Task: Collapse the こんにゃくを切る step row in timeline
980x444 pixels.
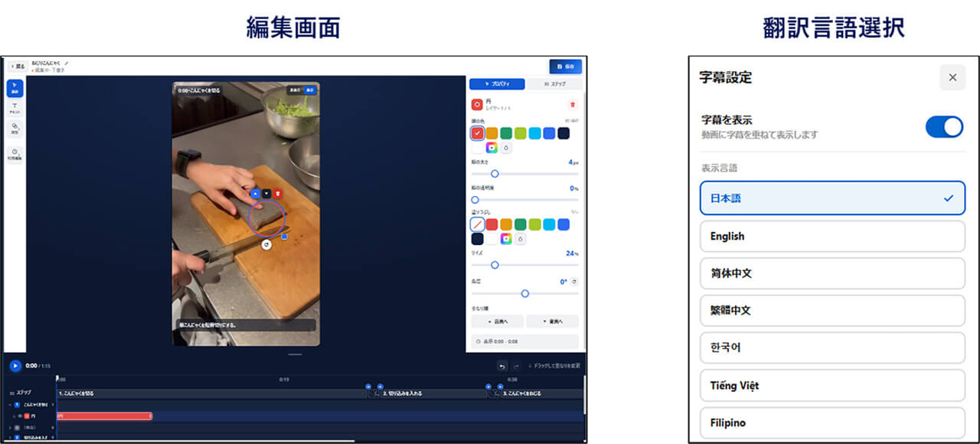Action: click(x=10, y=404)
